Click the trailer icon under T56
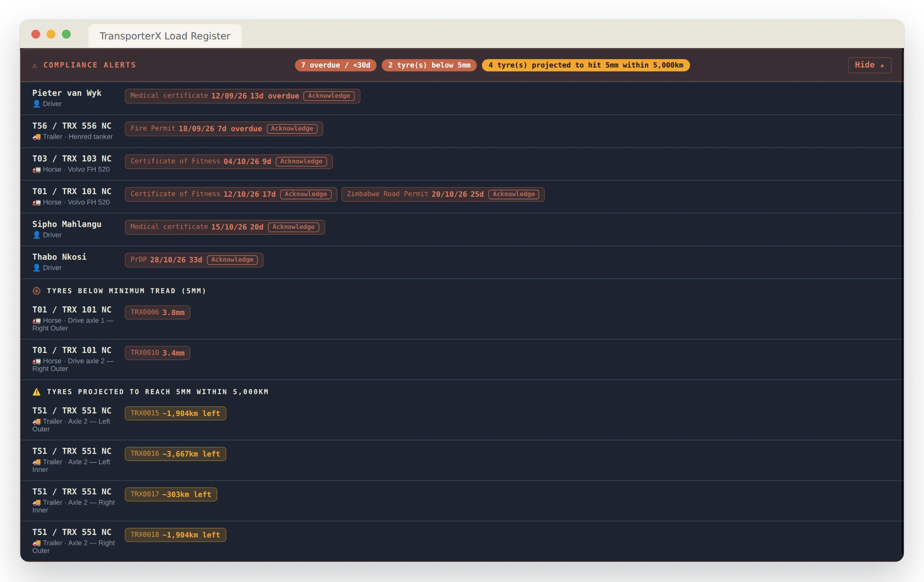The height and width of the screenshot is (582, 924). 37,137
